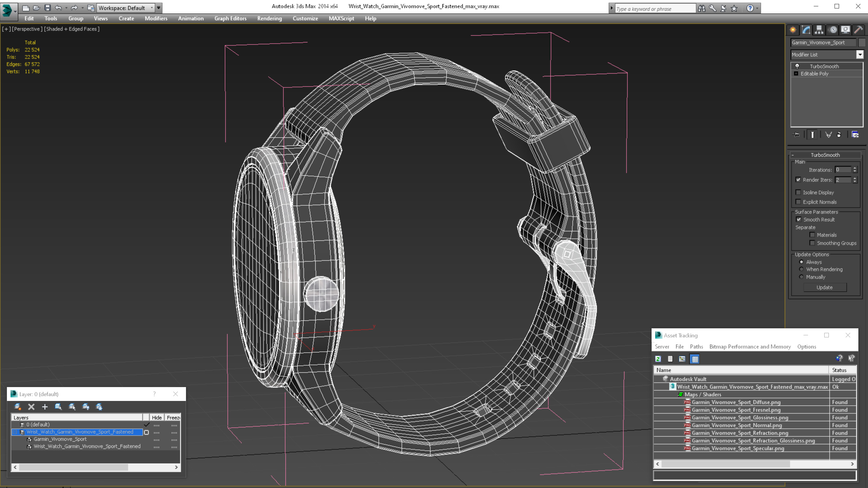The width and height of the screenshot is (868, 488).
Task: Open the Rendering menu
Action: [x=269, y=18]
